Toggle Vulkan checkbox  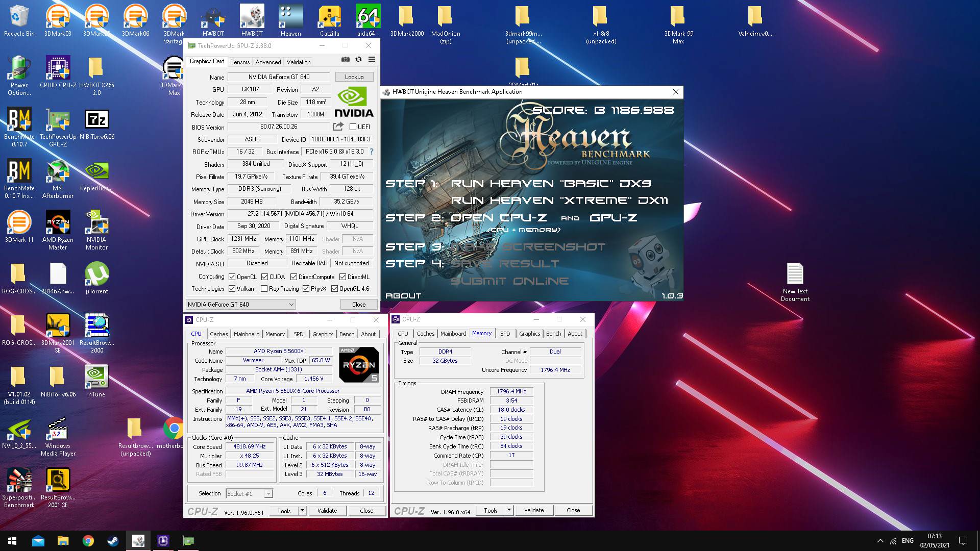coord(232,289)
